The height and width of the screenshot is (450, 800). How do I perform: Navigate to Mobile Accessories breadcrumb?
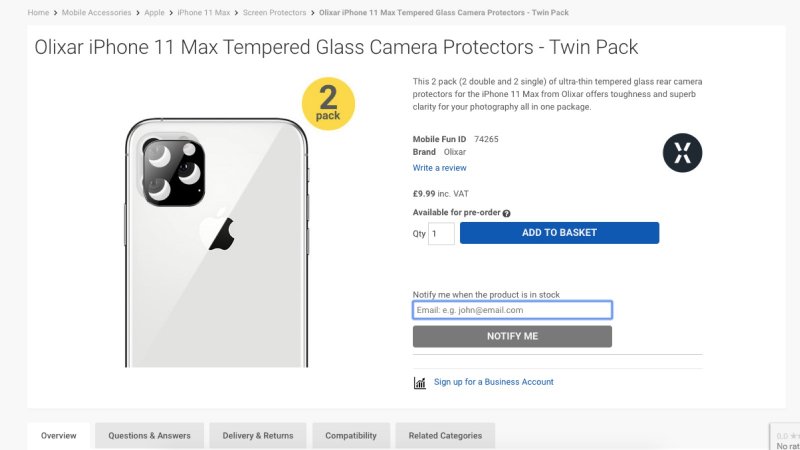(98, 13)
